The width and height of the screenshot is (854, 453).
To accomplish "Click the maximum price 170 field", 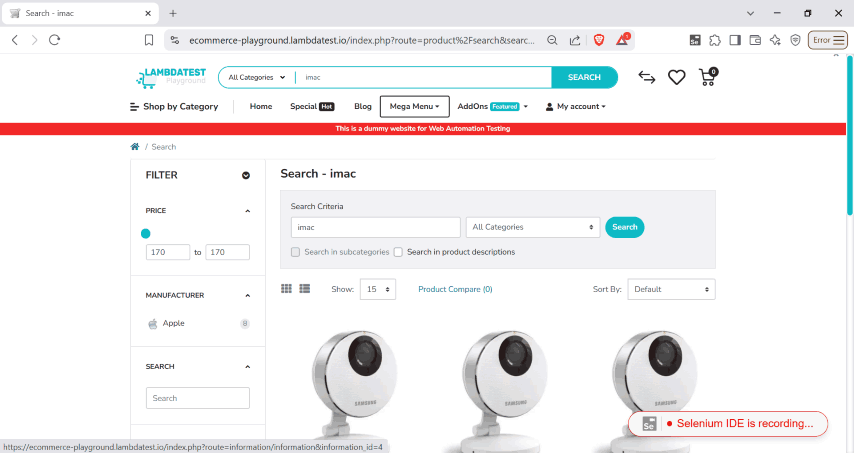I will [228, 252].
